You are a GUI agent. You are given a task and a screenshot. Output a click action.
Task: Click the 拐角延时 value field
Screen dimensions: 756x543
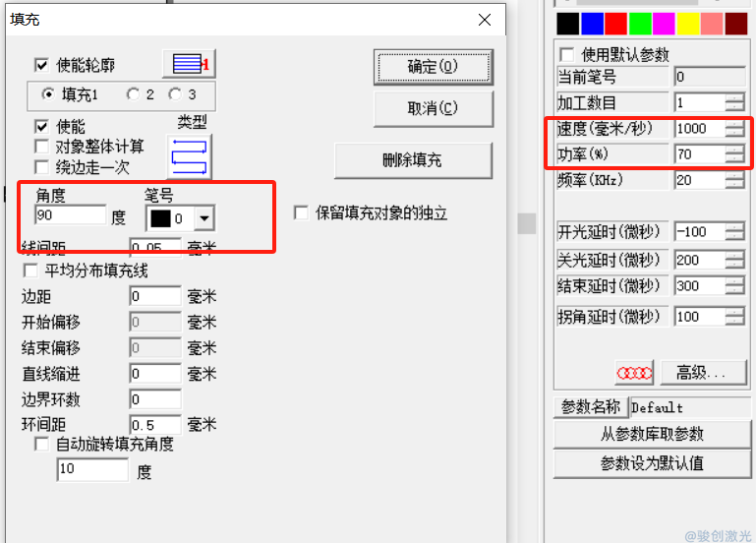[700, 317]
